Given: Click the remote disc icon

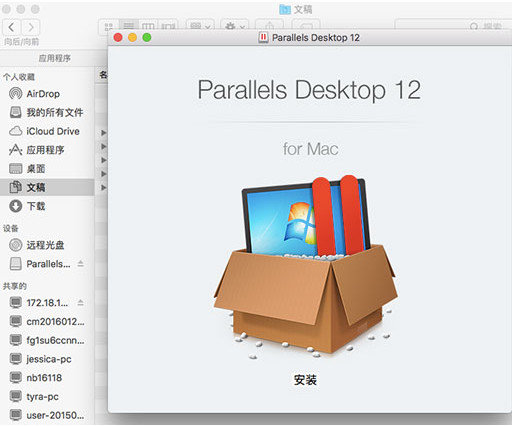Looking at the screenshot, I should [15, 245].
